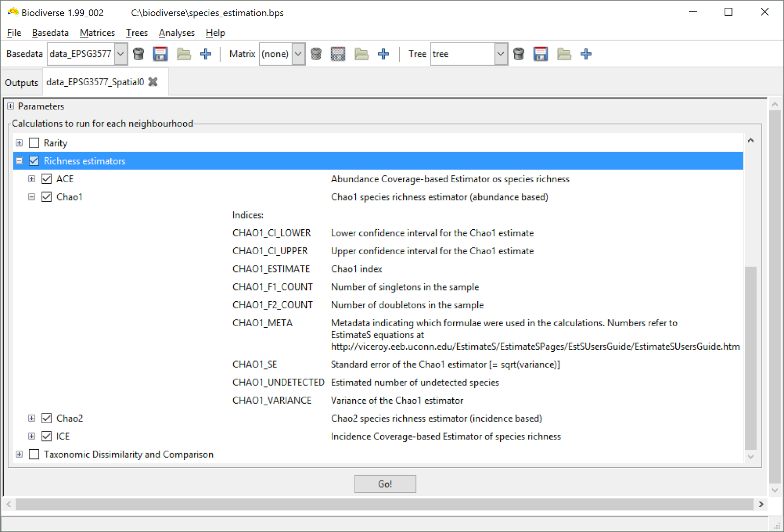The width and height of the screenshot is (784, 532).
Task: Delete the data_EPSG3577 basedata
Action: [138, 54]
